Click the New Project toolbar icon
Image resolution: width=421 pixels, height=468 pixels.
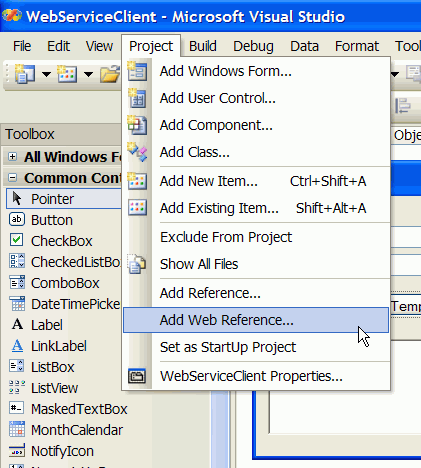click(x=24, y=74)
